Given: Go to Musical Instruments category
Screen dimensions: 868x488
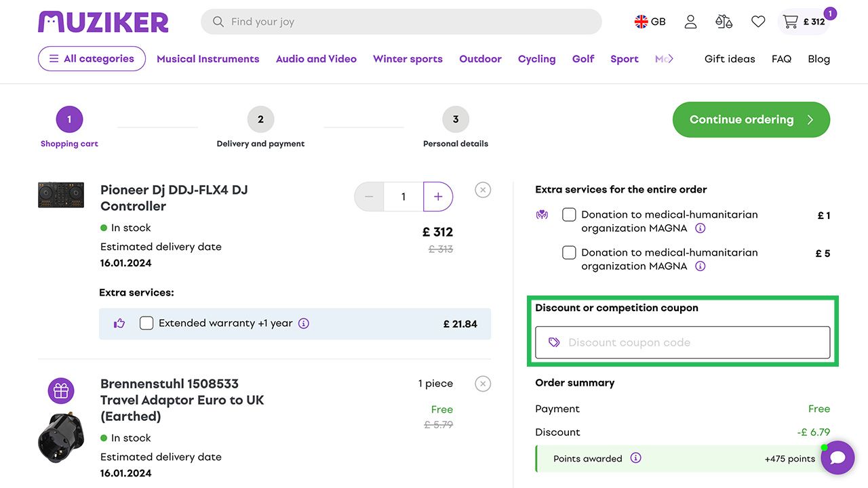Looking at the screenshot, I should pyautogui.click(x=208, y=59).
